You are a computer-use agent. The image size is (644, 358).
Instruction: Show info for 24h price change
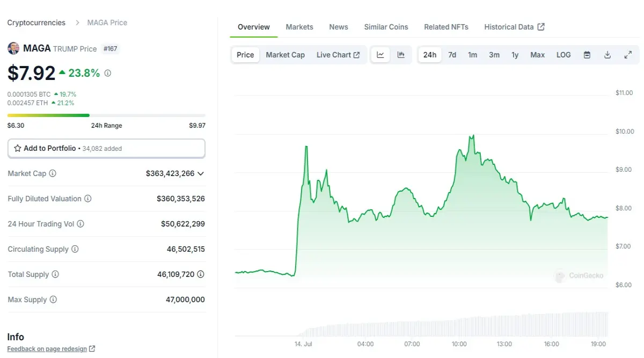107,73
